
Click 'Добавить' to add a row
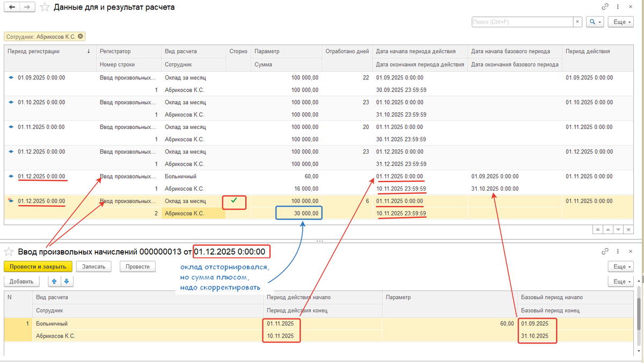(22, 281)
